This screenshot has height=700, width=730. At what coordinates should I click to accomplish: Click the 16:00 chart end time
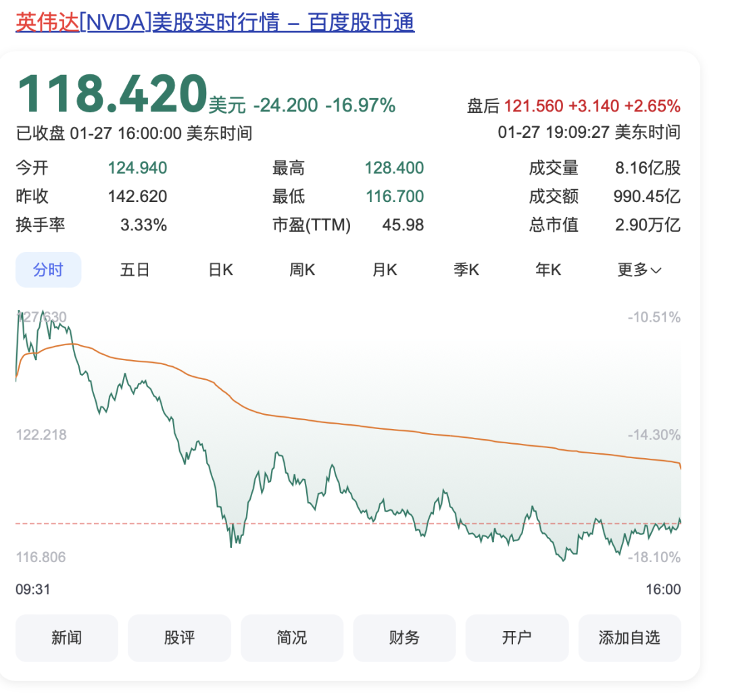coord(664,590)
